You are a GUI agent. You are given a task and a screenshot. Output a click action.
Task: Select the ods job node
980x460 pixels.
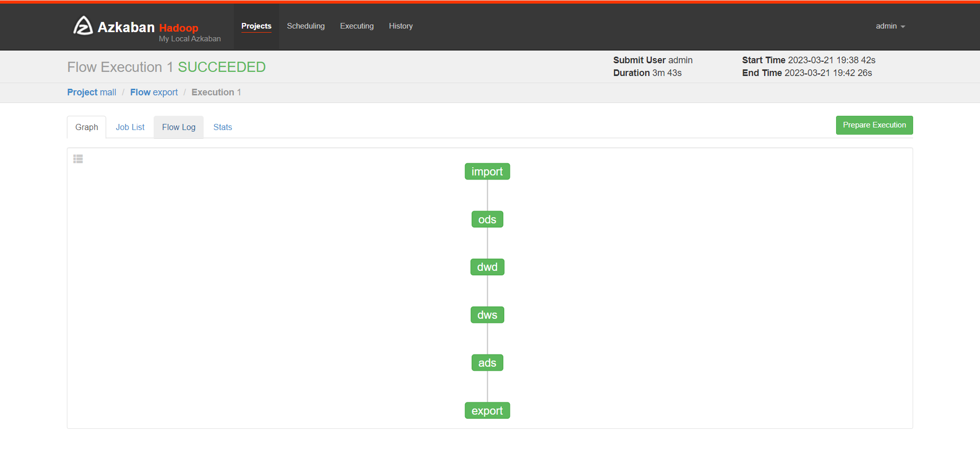pos(487,219)
